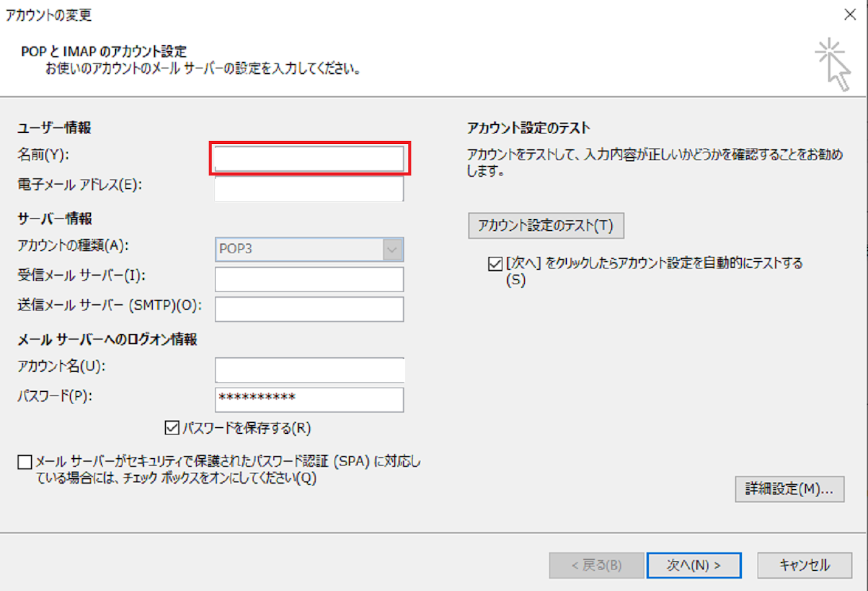Image resolution: width=868 pixels, height=591 pixels.
Task: Click the greyed-out < 戻る(B) button
Action: (x=596, y=565)
